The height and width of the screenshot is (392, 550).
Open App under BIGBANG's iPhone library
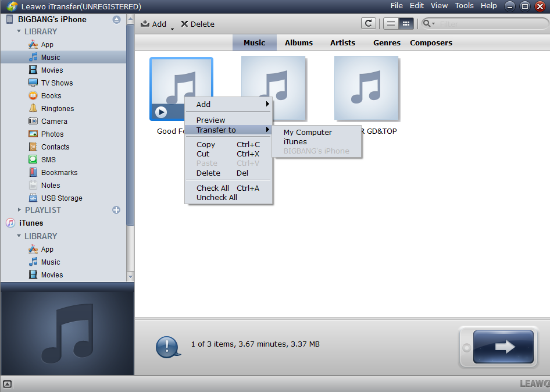point(47,45)
